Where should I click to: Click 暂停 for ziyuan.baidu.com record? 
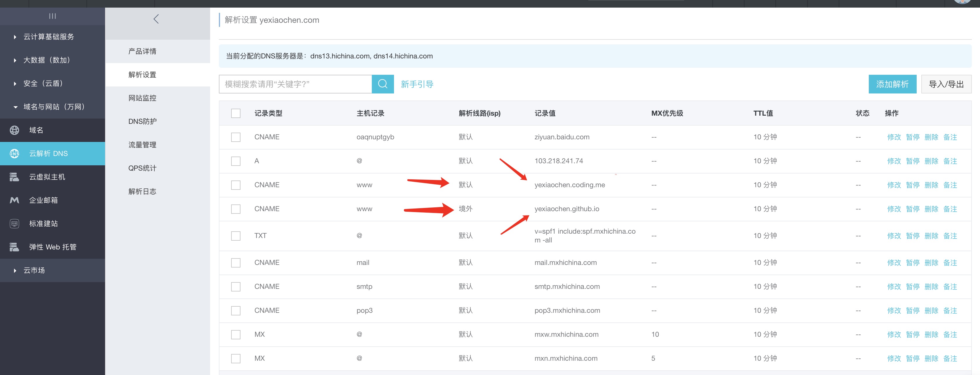(x=913, y=137)
